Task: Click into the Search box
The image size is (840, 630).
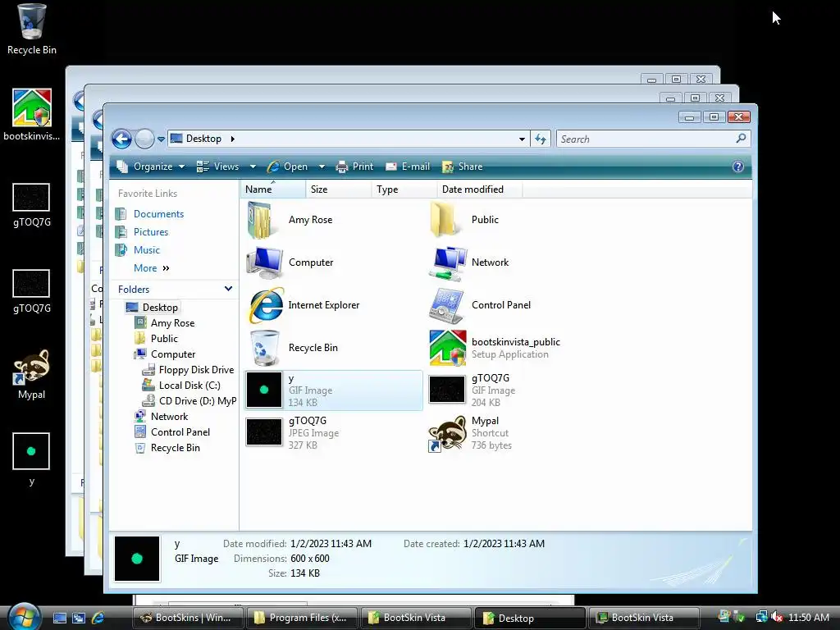Action: tap(646, 139)
